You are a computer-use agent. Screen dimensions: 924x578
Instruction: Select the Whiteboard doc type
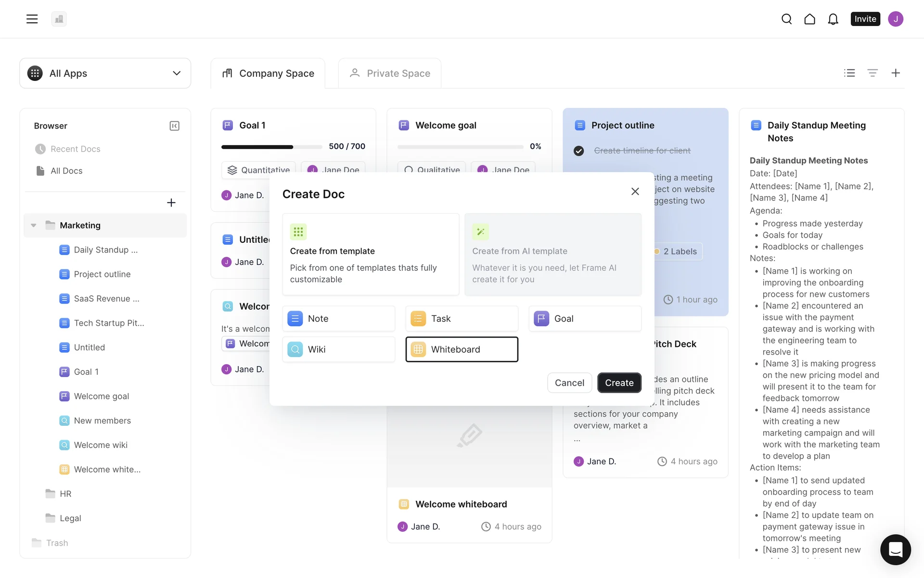462,349
